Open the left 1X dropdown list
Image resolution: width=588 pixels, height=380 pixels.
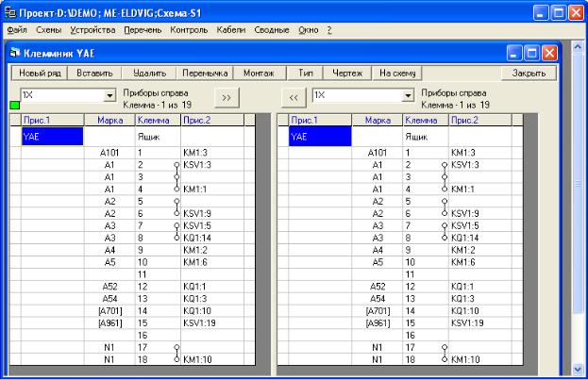[109, 95]
